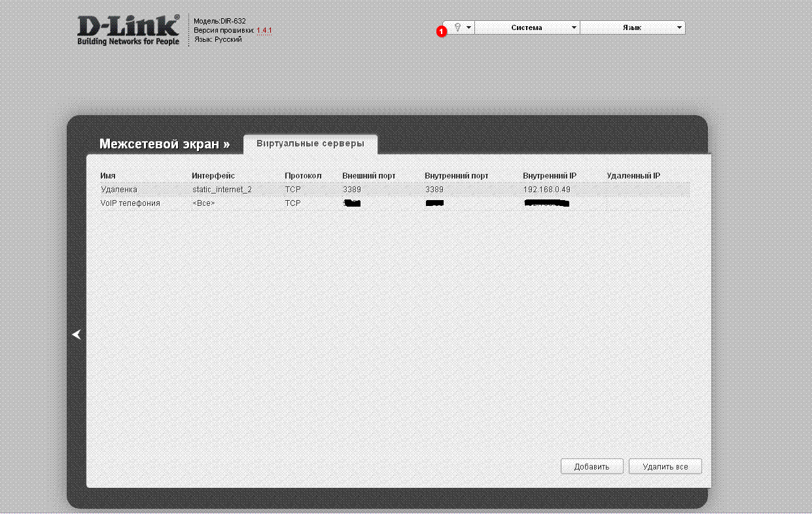This screenshot has width=812, height=514.
Task: Open the VoIP телефония rule row
Action: tap(130, 203)
